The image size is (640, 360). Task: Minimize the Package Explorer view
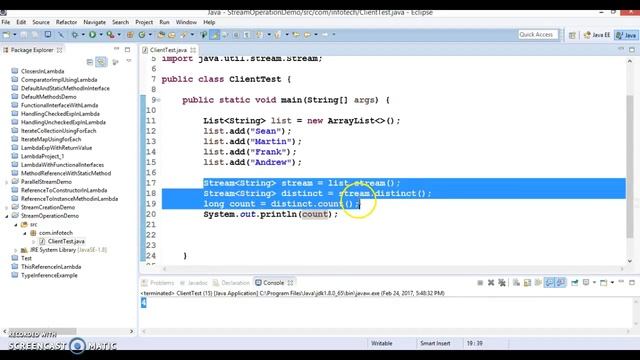117,49
